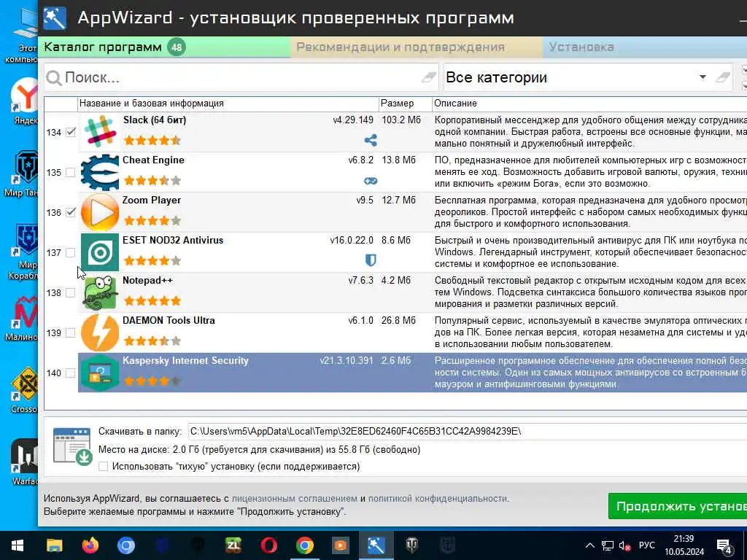The width and height of the screenshot is (747, 560).
Task: Launch Firefox from the taskbar
Action: click(x=90, y=545)
